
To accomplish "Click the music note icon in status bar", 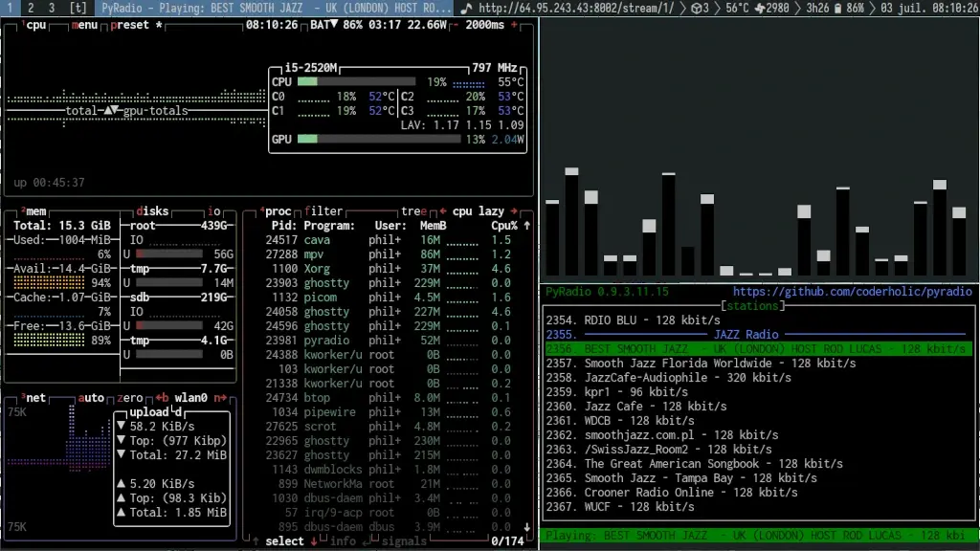I will pyautogui.click(x=466, y=8).
